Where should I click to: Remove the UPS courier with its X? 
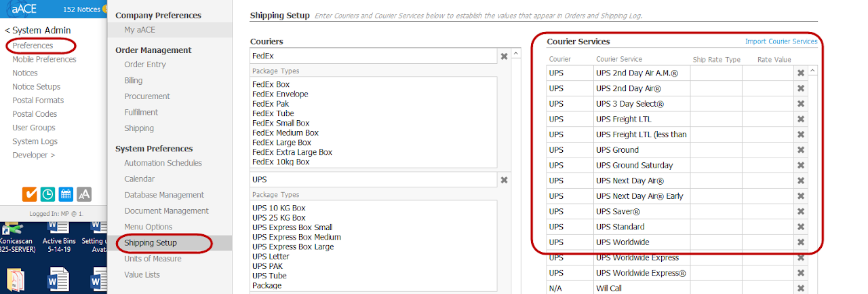[504, 180]
